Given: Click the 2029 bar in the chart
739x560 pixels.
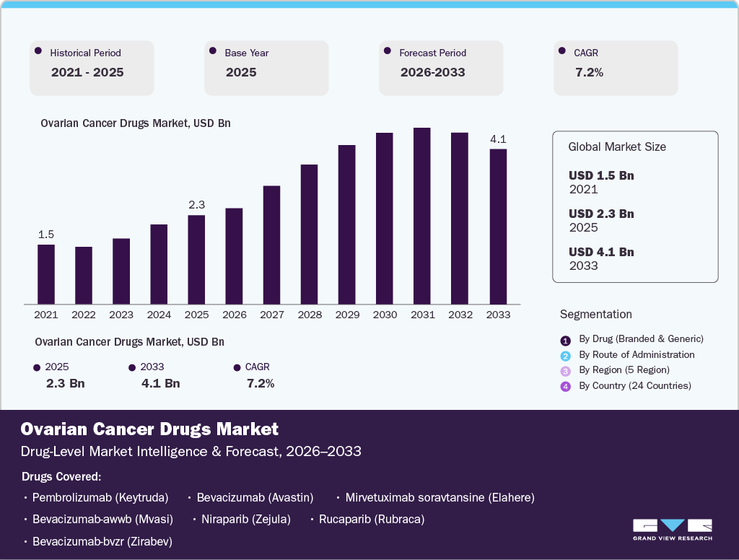Looking at the screenshot, I should tap(347, 224).
